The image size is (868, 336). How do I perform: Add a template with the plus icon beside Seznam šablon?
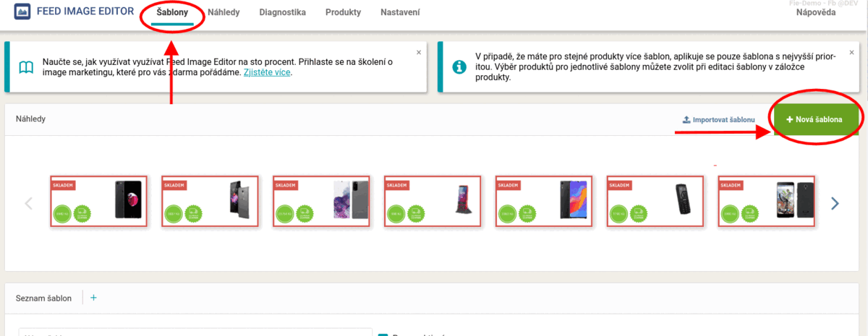(x=93, y=298)
